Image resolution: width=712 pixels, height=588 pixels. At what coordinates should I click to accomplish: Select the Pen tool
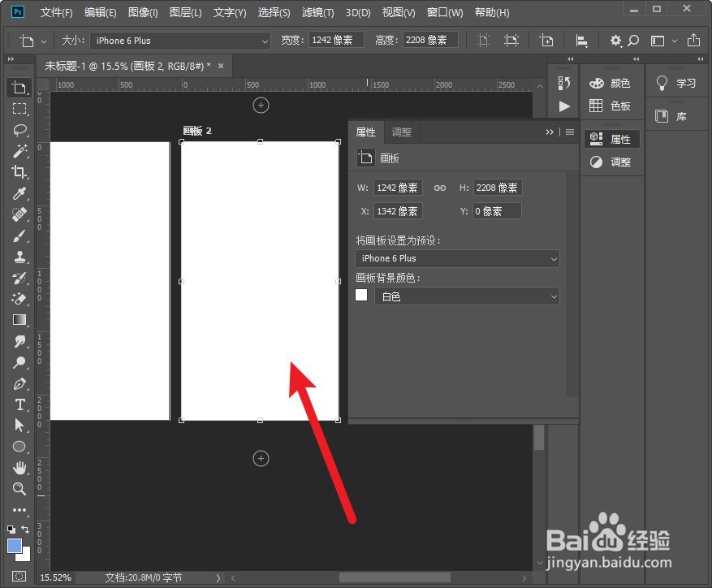pyautogui.click(x=19, y=383)
